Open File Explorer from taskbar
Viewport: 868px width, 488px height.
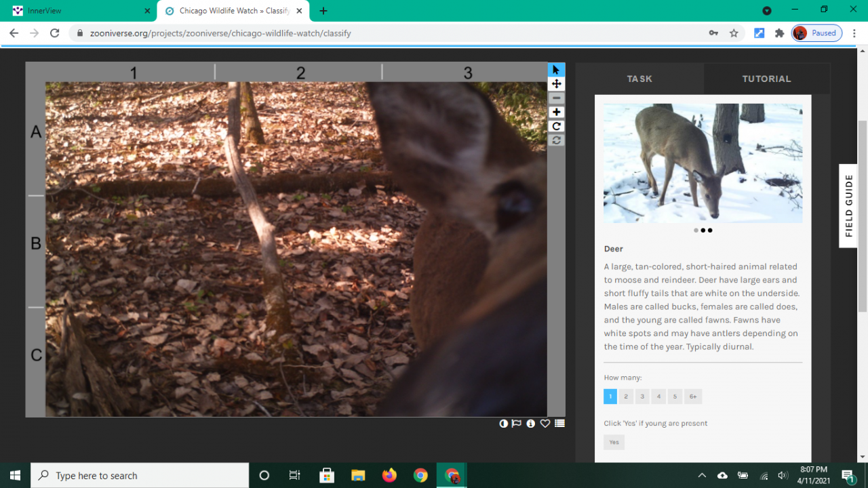pos(358,475)
